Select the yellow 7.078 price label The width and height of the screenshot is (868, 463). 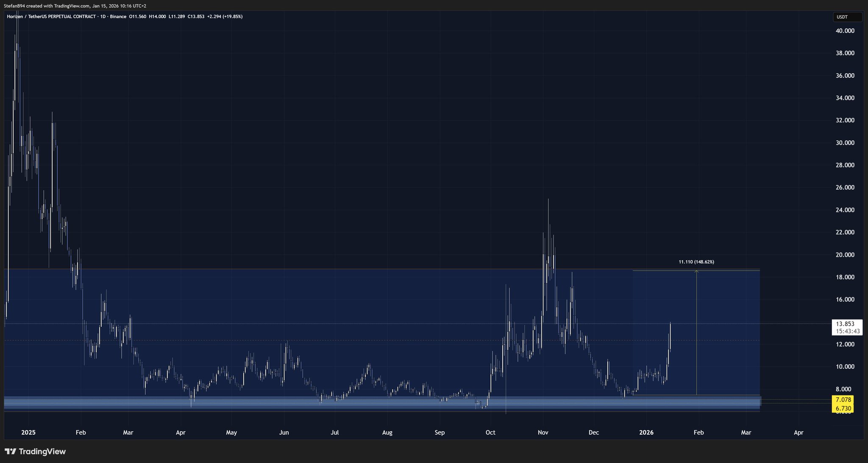click(x=843, y=400)
